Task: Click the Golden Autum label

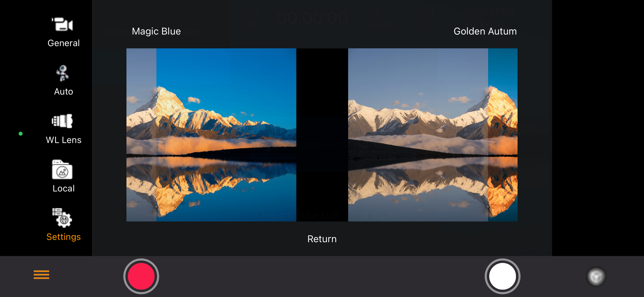Action: coord(485,31)
